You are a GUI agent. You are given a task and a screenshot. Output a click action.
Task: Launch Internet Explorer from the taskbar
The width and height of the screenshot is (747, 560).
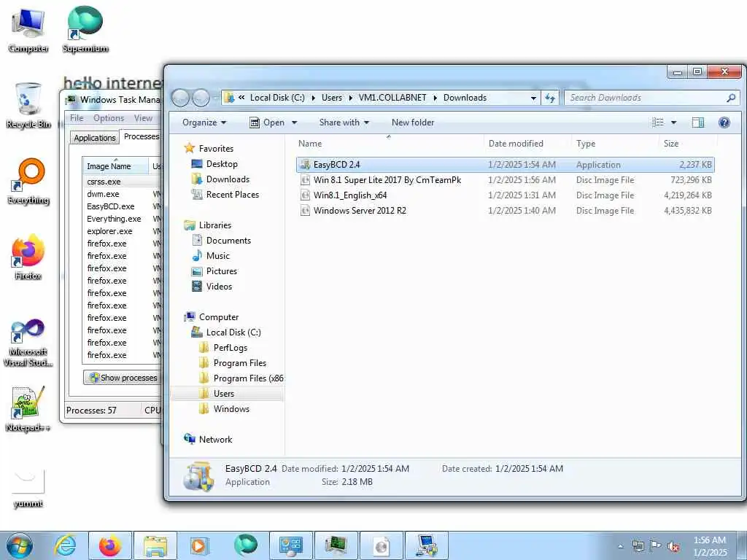tap(65, 545)
